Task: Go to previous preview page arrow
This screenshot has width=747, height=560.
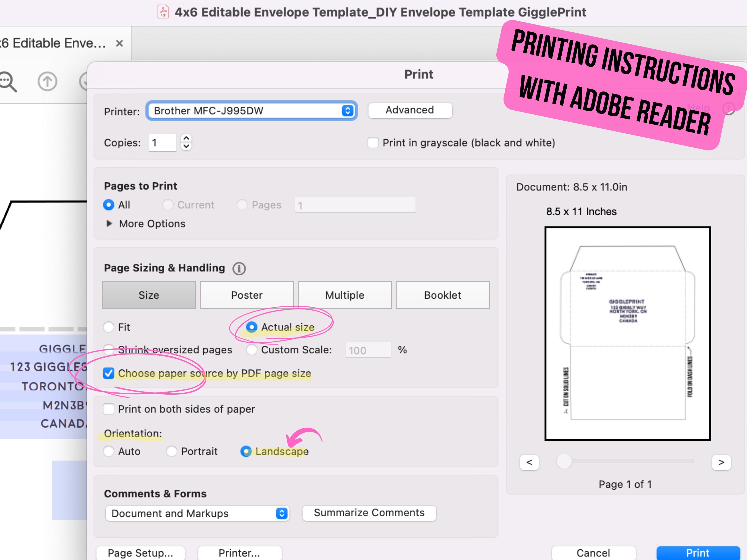Action: click(x=529, y=462)
